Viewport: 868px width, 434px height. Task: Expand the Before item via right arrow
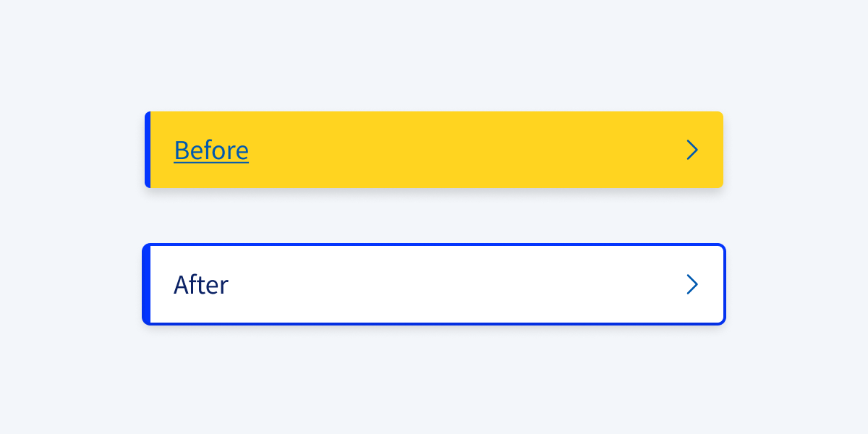point(692,150)
